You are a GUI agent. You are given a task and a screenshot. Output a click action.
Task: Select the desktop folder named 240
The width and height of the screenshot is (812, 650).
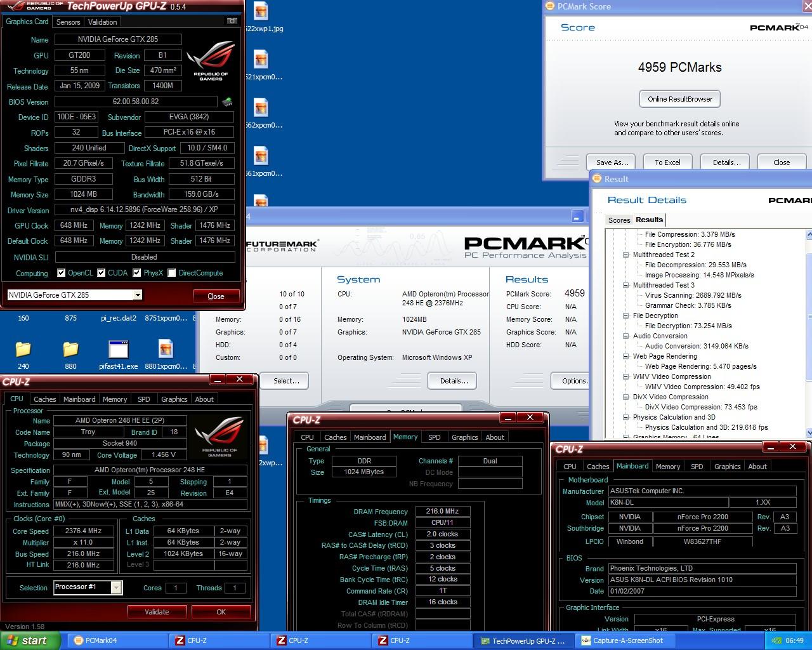[23, 348]
